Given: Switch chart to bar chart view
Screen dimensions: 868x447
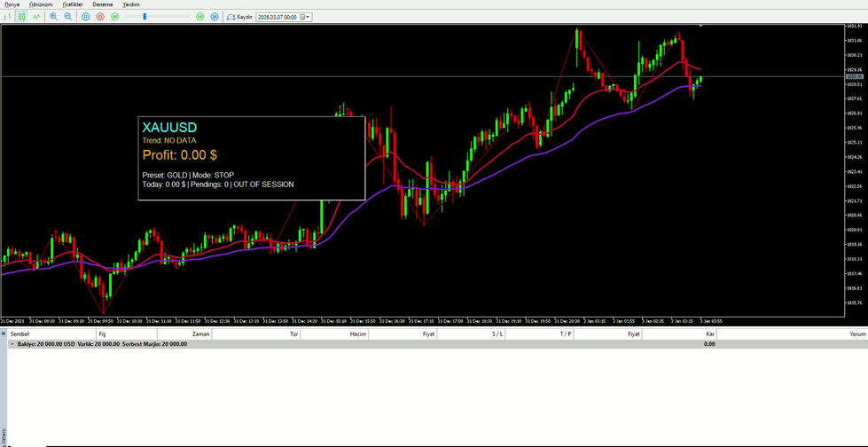Looking at the screenshot, I should [x=7, y=17].
